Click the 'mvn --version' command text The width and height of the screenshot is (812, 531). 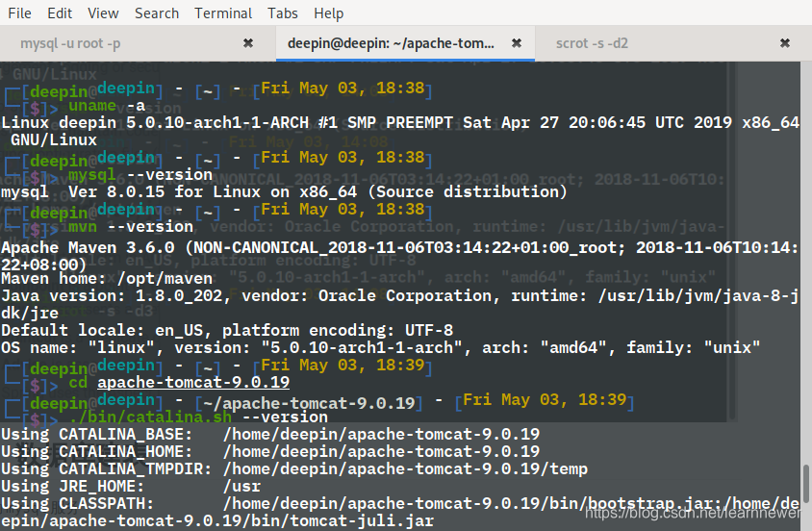coord(131,227)
